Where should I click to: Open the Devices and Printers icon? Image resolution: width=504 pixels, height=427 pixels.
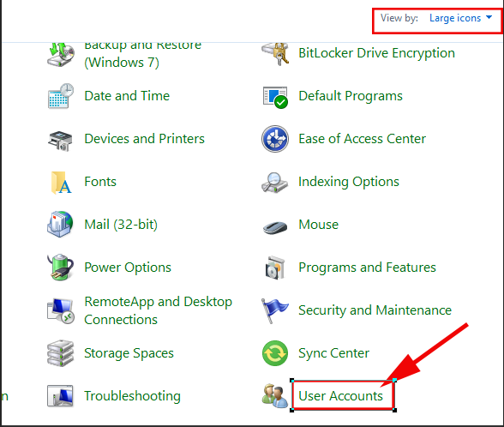coord(60,141)
